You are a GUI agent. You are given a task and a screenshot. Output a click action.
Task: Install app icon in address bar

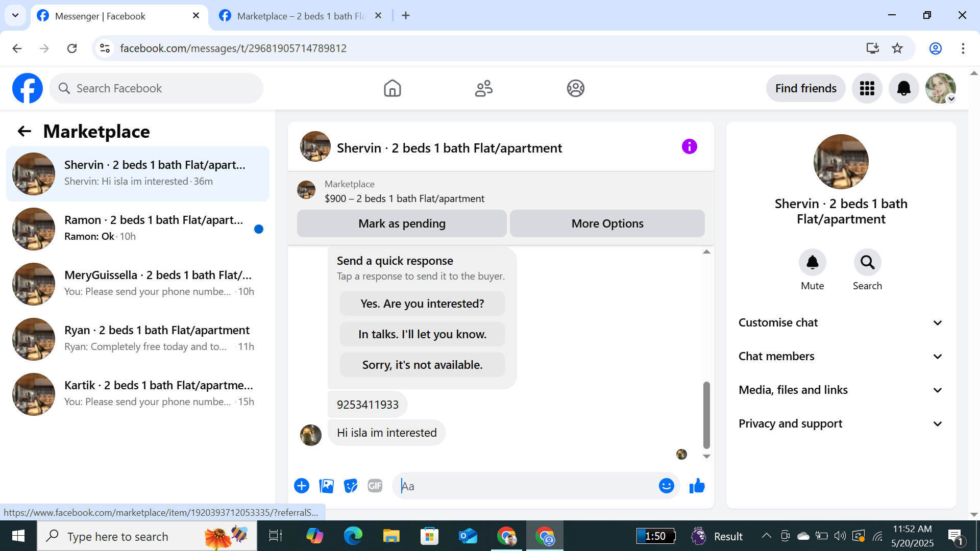tap(873, 48)
